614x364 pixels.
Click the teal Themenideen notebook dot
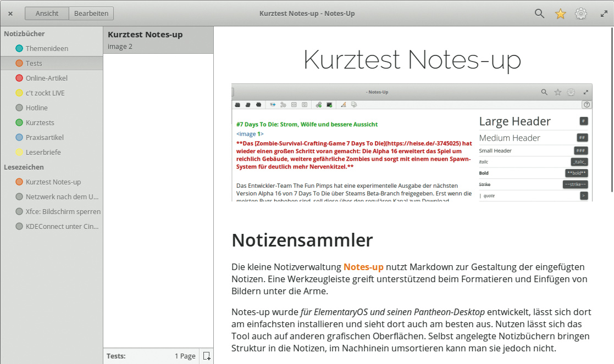click(19, 48)
